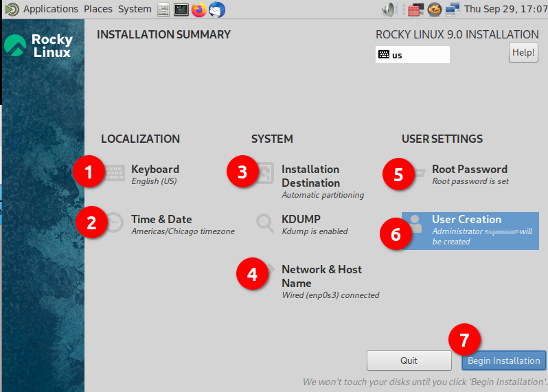Open the Applications menu
Screen dimensions: 548x392
[x=50, y=9]
